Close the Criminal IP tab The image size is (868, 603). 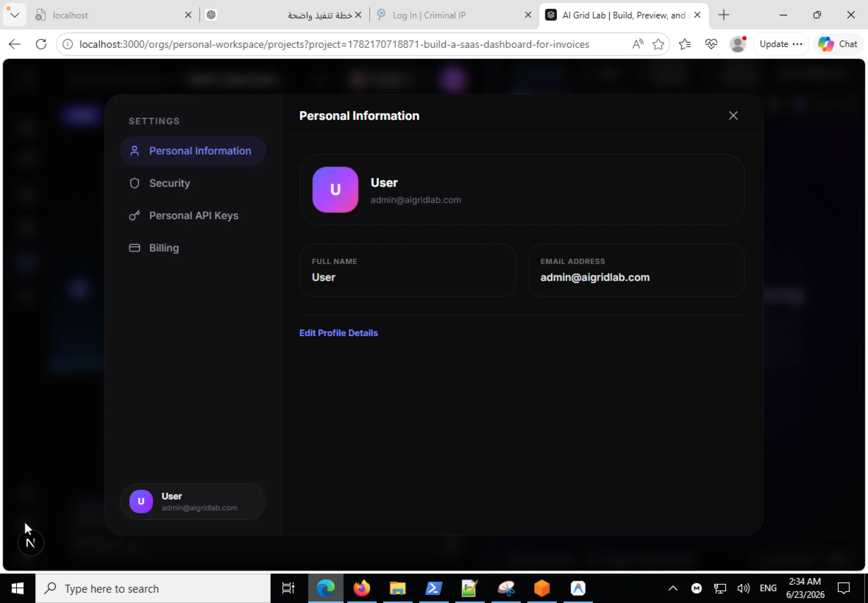pyautogui.click(x=528, y=15)
